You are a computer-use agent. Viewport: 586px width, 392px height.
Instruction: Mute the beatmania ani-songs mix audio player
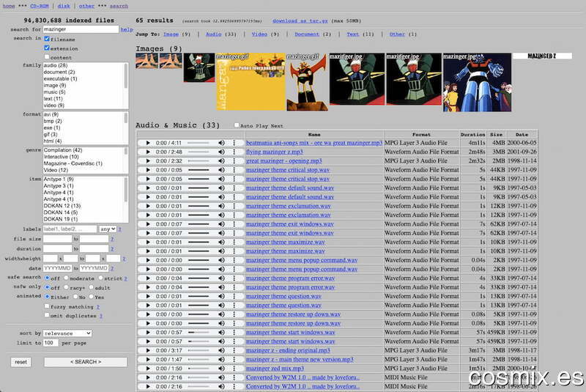point(222,143)
